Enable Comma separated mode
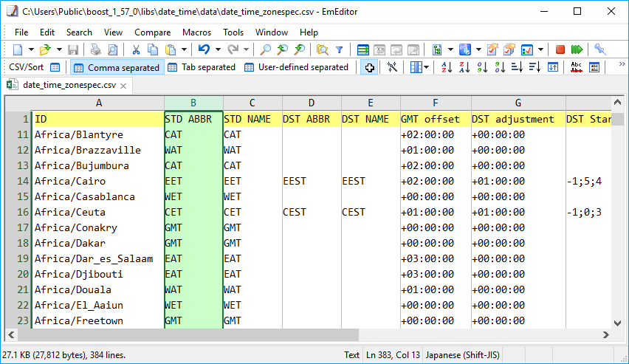Viewport: 629px width, 364px height. (117, 67)
